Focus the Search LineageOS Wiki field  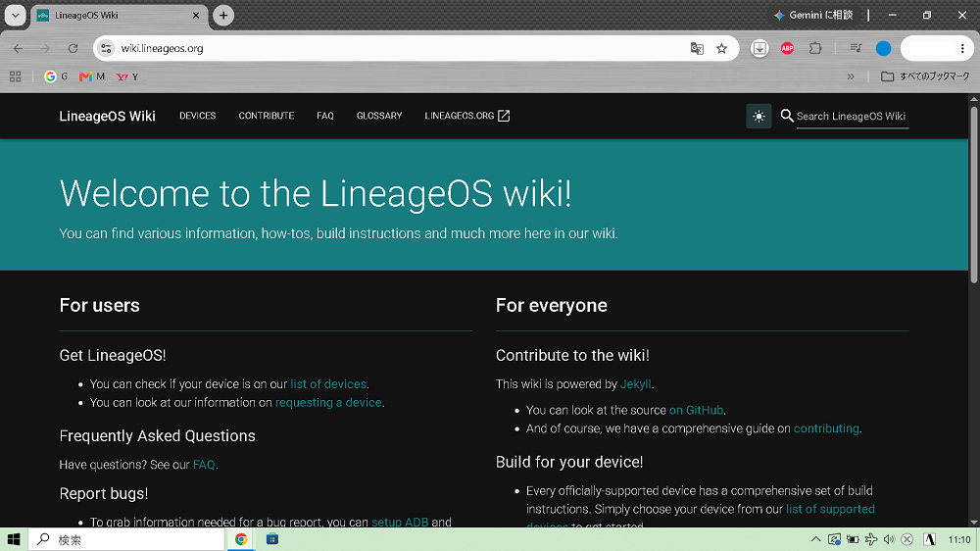click(853, 117)
